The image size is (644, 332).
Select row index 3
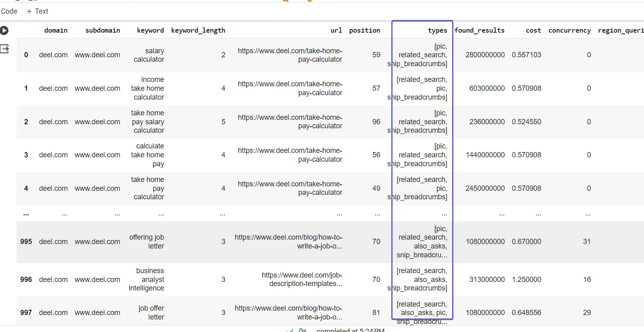[26, 155]
